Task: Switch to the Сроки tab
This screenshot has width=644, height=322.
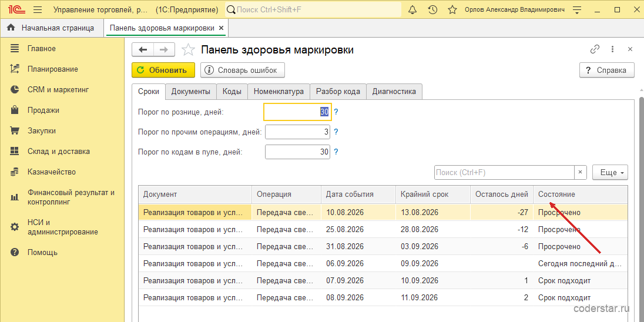Action: click(x=149, y=92)
